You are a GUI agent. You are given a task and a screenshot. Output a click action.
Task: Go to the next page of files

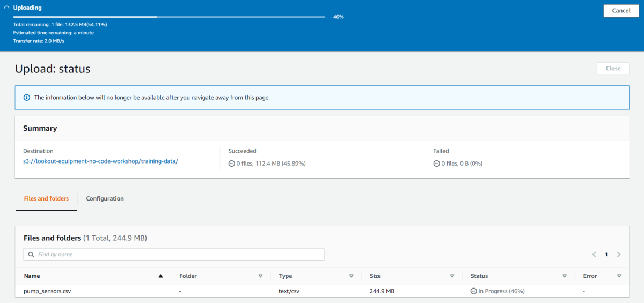[x=619, y=254]
